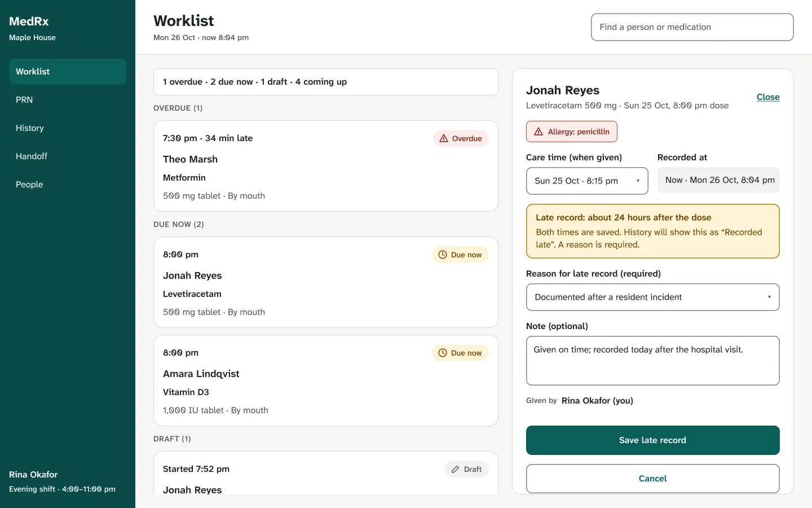812x508 pixels.
Task: Click the Overdue warning triangle icon
Action: coord(444,138)
